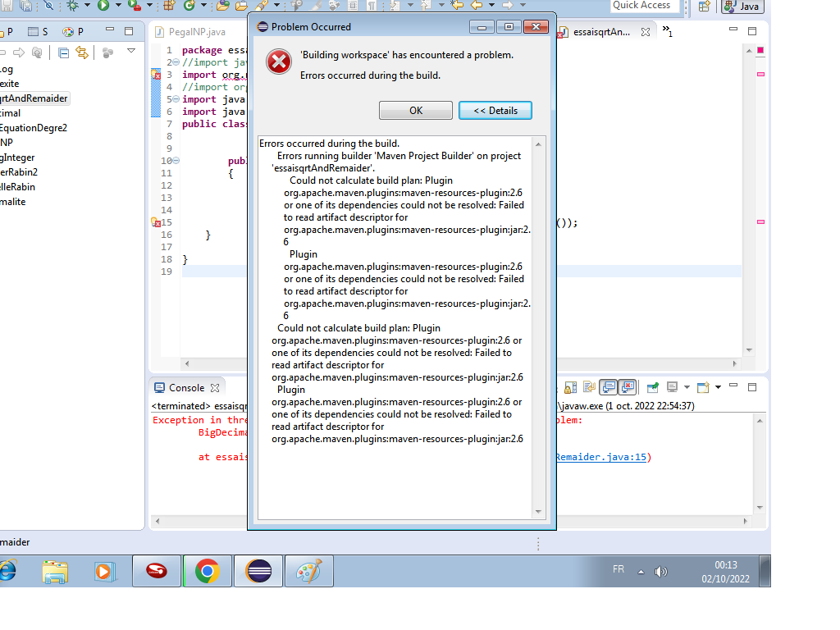This screenshot has width=840, height=630.
Task: Close the essaisqrtAn... editor tab
Action: click(x=646, y=32)
